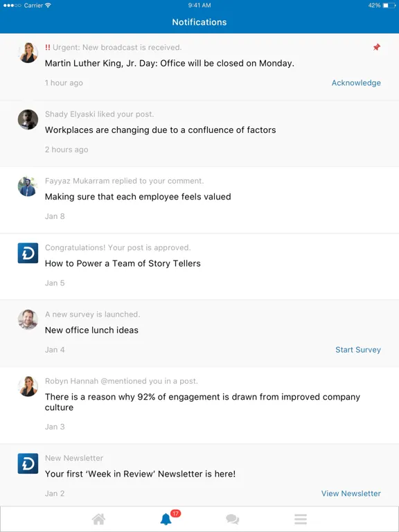Viewport: 399px width, 532px height.
Task: Open the chat bubbles messages tab
Action: pos(233,519)
